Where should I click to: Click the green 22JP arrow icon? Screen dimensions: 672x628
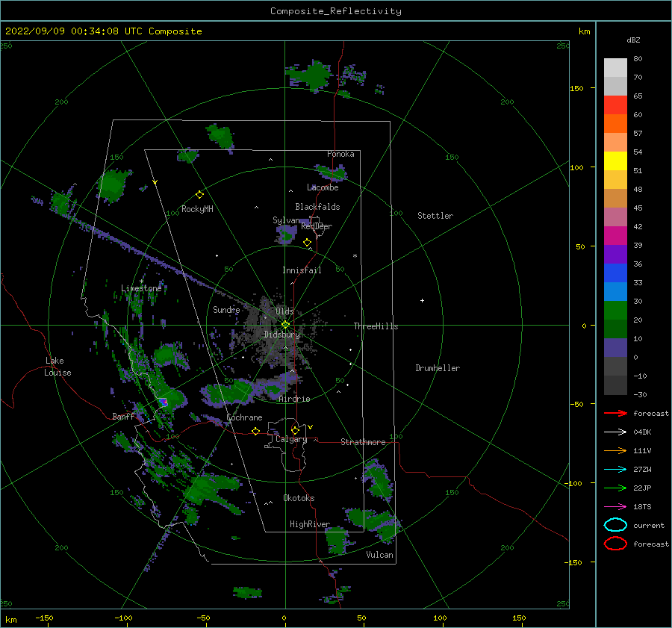point(615,488)
